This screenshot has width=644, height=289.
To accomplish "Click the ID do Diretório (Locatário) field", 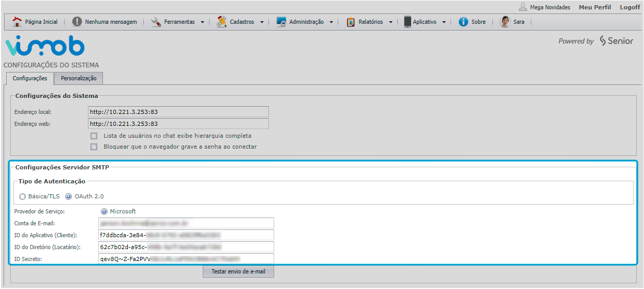I will pos(186,247).
